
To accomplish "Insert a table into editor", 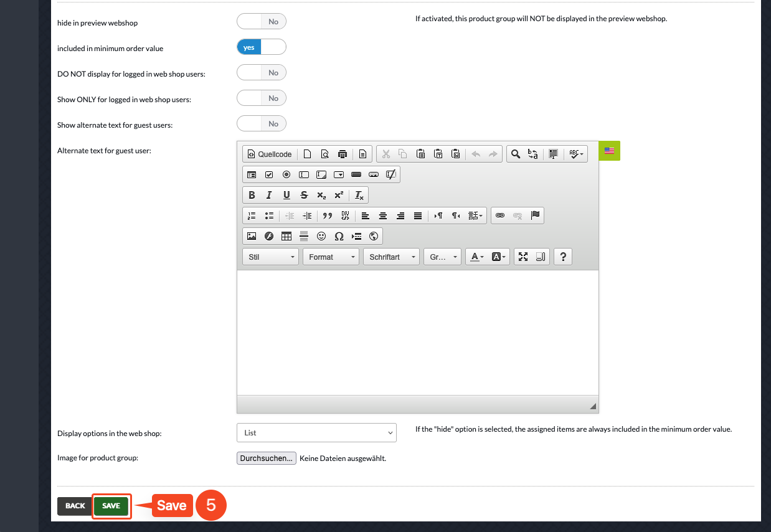I will pyautogui.click(x=286, y=236).
